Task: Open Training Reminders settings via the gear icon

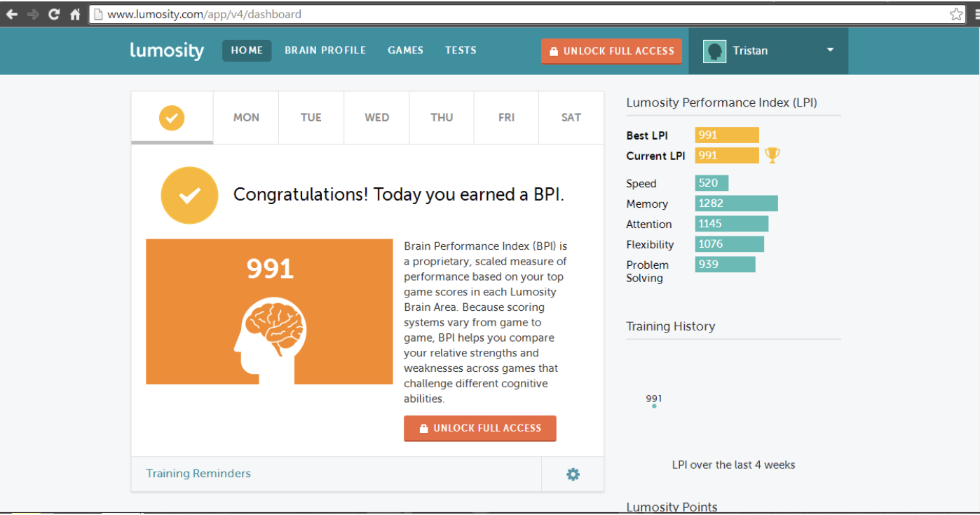Action: click(x=573, y=474)
